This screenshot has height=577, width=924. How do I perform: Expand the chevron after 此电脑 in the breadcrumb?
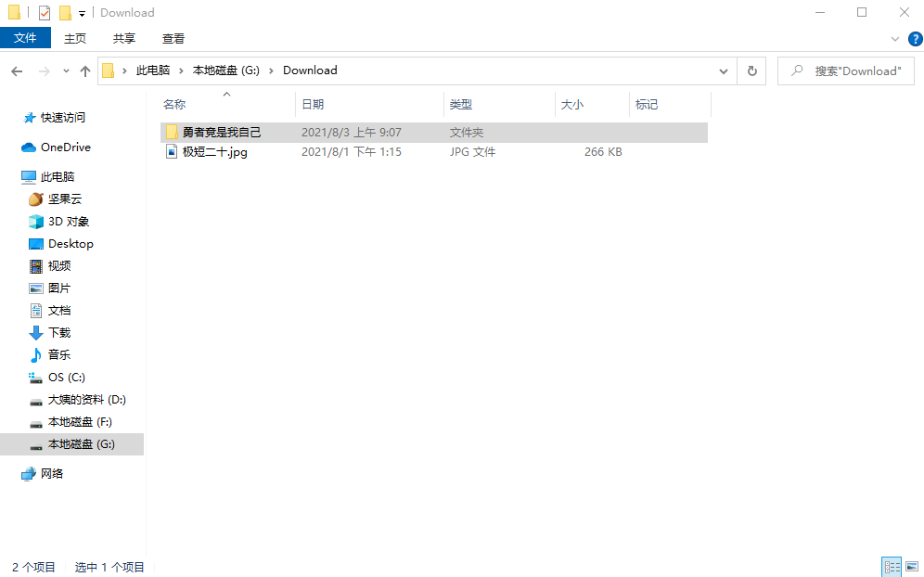click(182, 71)
